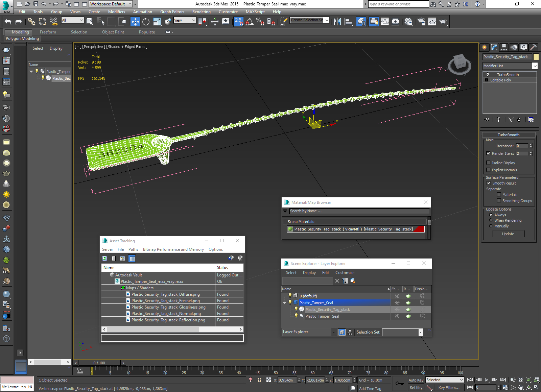Click Add Time Tag in status bar
This screenshot has height=392, width=541.
tap(370, 389)
